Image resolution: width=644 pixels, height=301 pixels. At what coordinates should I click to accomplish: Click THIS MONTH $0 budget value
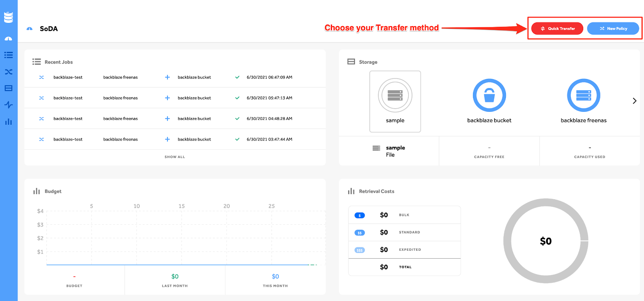coord(275,276)
